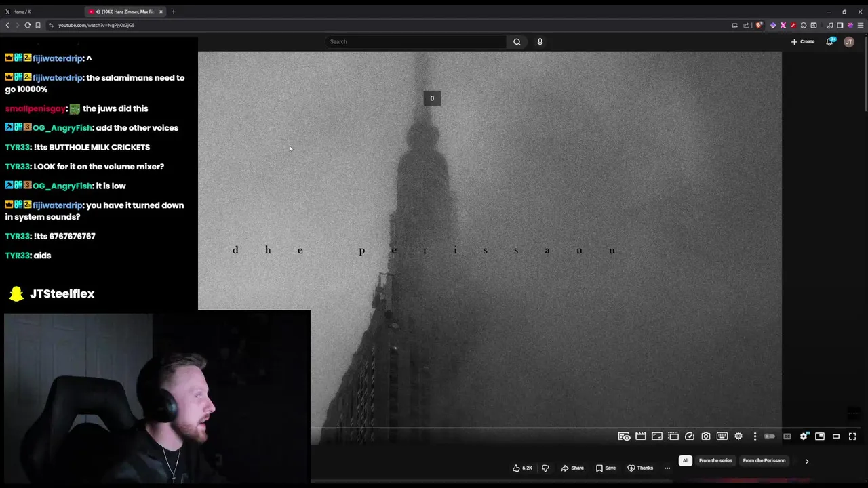The height and width of the screenshot is (488, 868).
Task: Save the video to a playlist
Action: pyautogui.click(x=606, y=468)
